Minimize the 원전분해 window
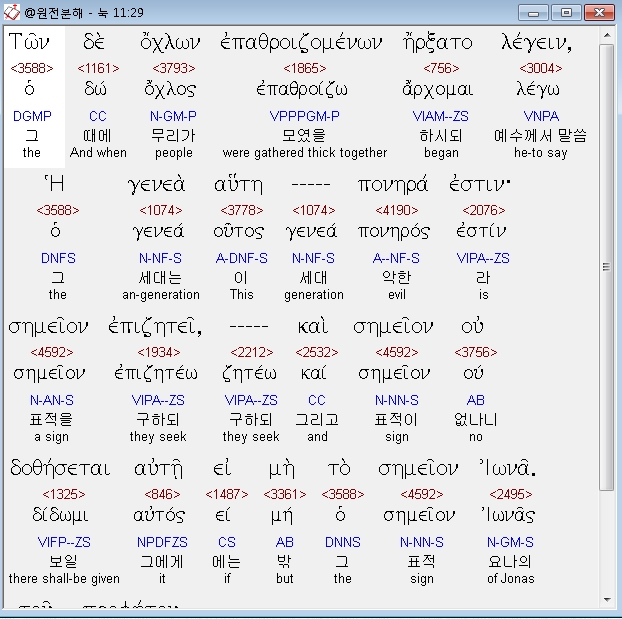This screenshot has height=619, width=622. 533,13
